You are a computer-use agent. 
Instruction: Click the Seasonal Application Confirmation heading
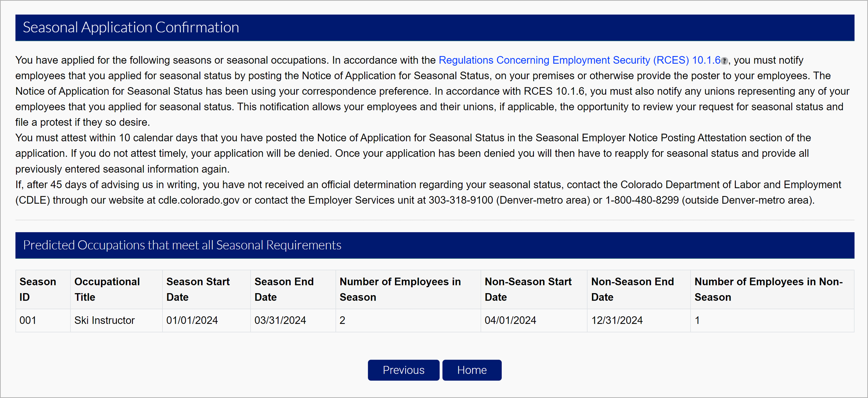pyautogui.click(x=131, y=27)
